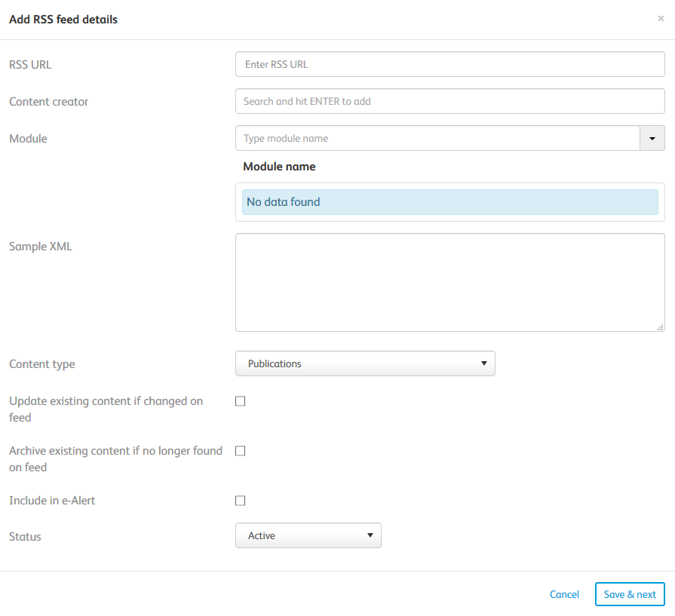Click inside the Sample XML text area
Viewport: 675px width, 616px height.
(449, 282)
